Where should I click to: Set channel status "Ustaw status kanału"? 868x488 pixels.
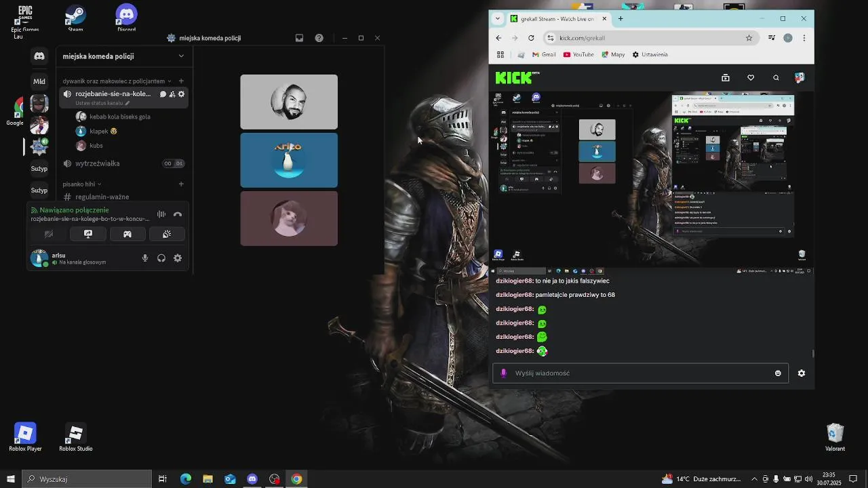click(x=102, y=104)
